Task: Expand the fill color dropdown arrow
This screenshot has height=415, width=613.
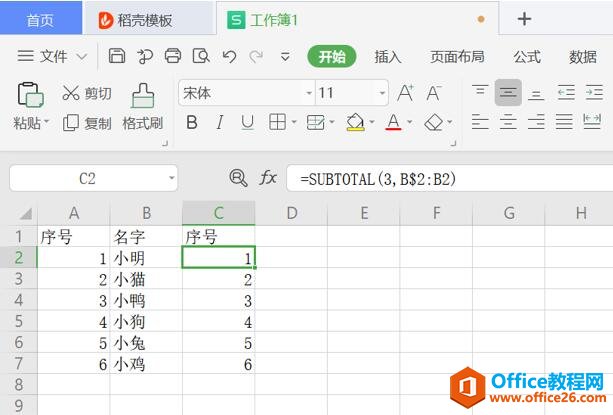Action: [x=372, y=122]
